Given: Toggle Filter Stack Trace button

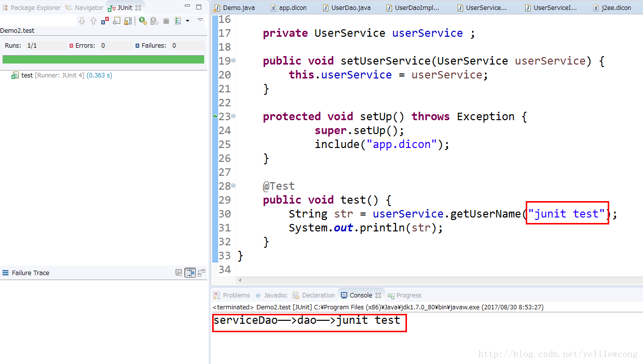Looking at the screenshot, I should point(190,273).
